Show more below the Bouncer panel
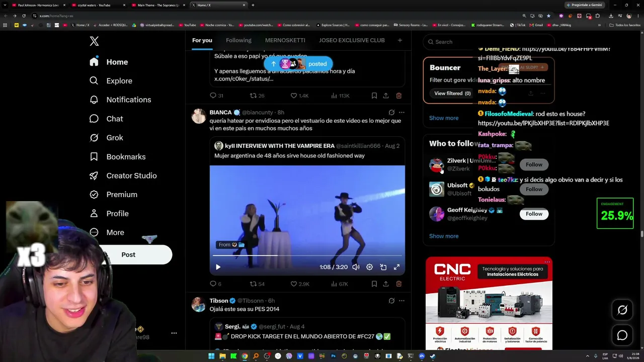 [444, 118]
